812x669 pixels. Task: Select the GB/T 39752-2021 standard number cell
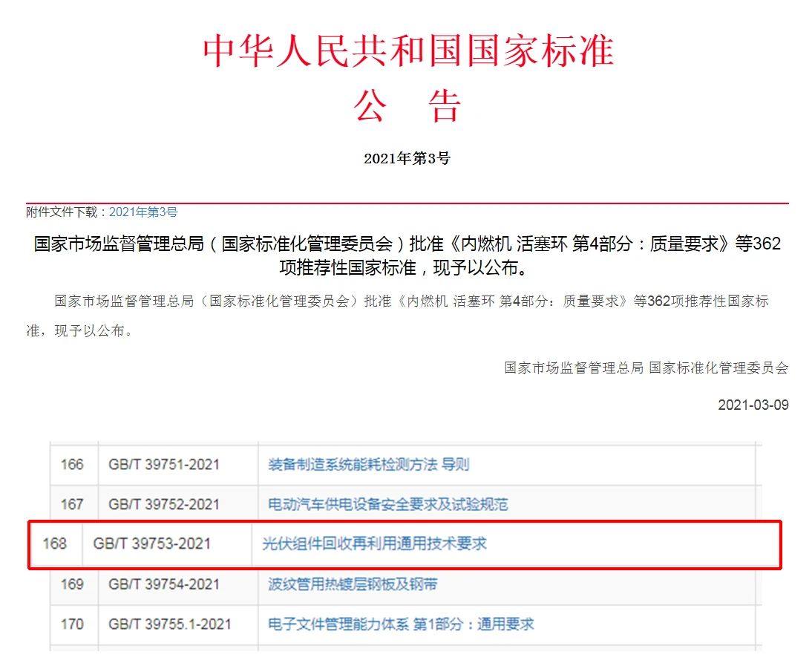164,504
